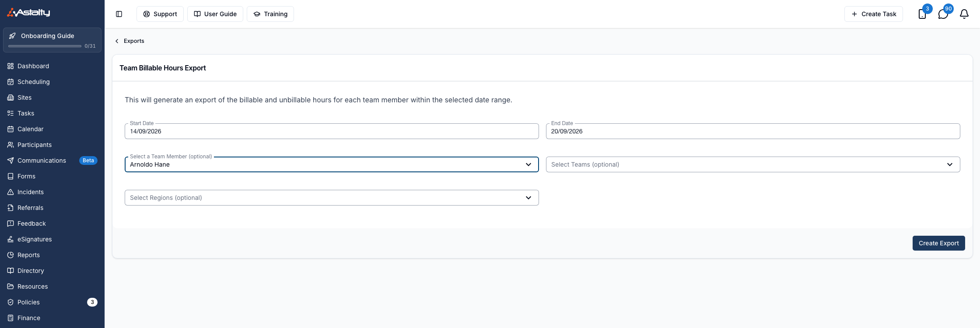
Task: Click the Communications paper-plane icon
Action: coord(10,161)
